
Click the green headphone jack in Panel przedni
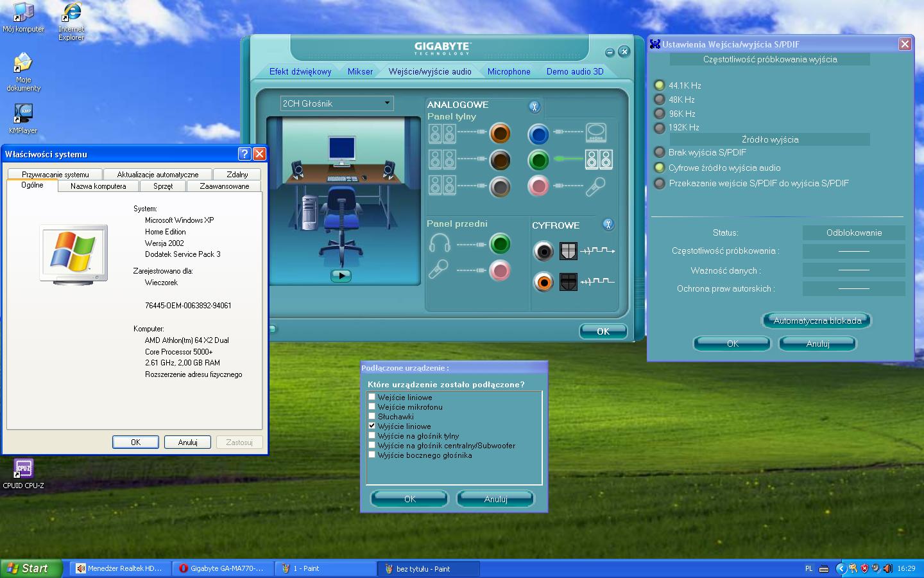coord(500,243)
